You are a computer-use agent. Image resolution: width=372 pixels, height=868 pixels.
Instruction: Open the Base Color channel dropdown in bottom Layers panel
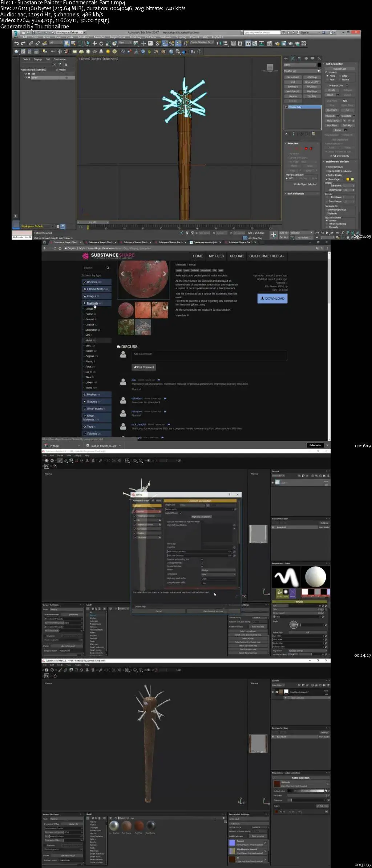pyautogui.click(x=278, y=685)
